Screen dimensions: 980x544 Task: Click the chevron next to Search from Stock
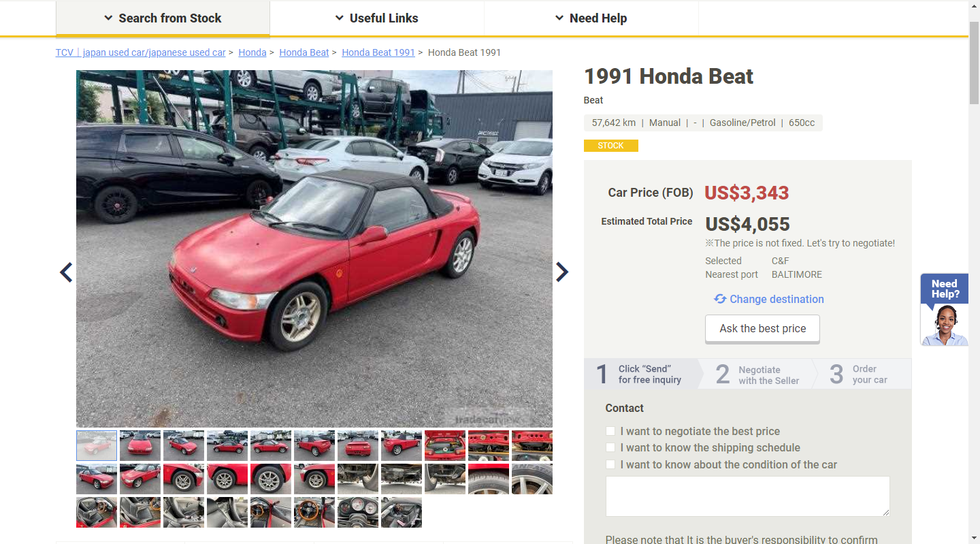[x=108, y=18]
